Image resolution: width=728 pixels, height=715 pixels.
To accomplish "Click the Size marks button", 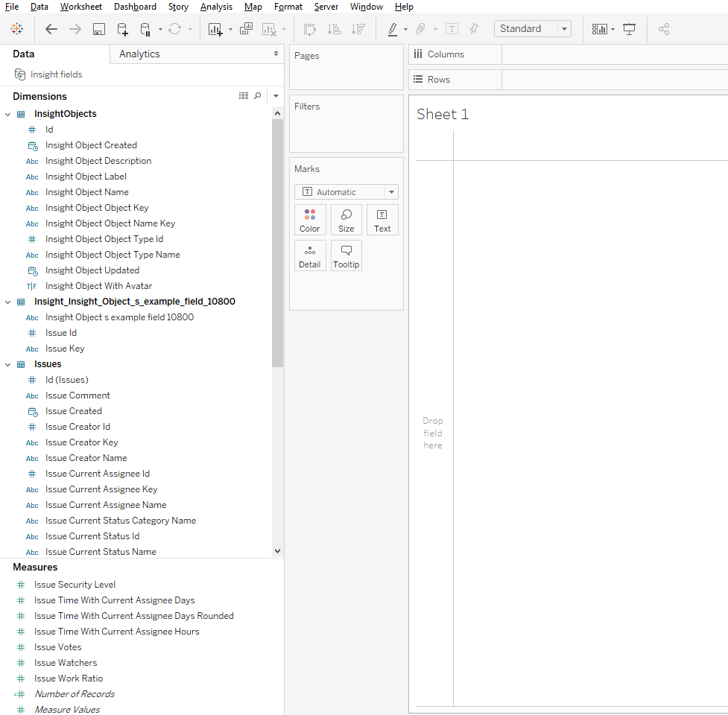I will tap(346, 220).
